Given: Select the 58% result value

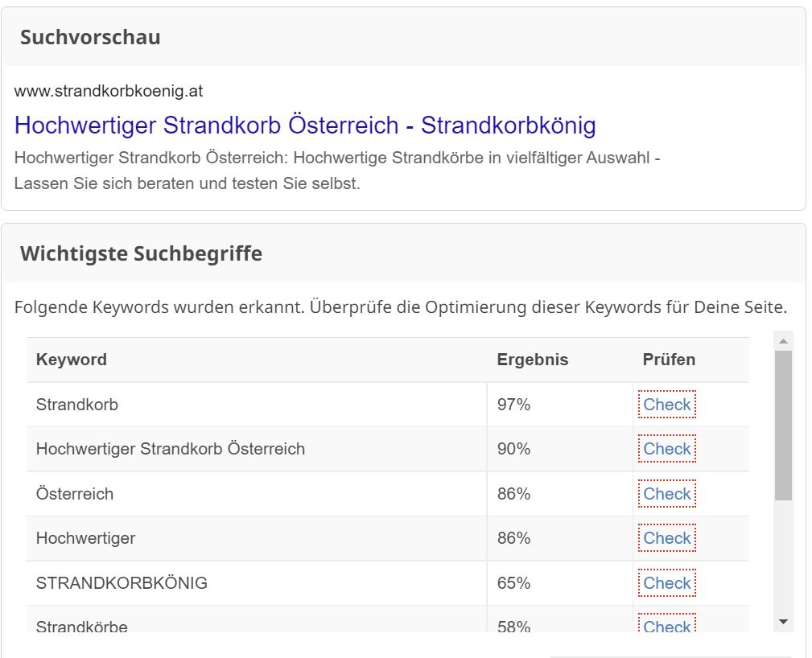Looking at the screenshot, I should point(513,627).
